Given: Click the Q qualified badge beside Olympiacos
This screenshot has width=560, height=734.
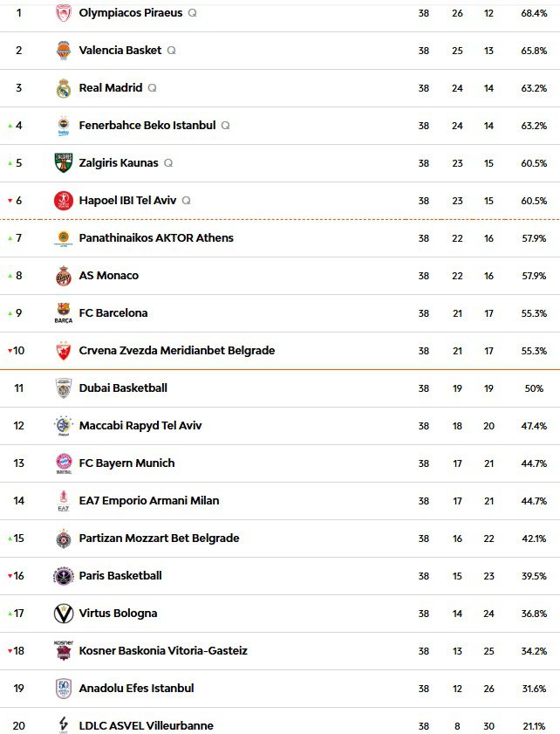Looking at the screenshot, I should [192, 13].
